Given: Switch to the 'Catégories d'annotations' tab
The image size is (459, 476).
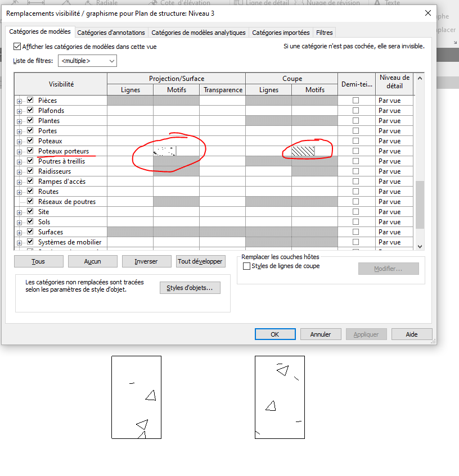Looking at the screenshot, I should coord(111,33).
